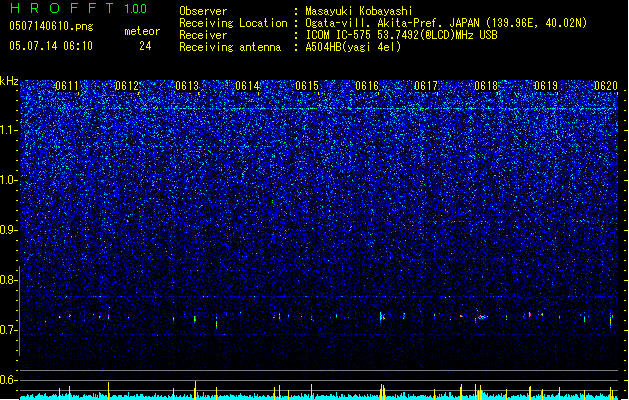Click the ICOM IC-575 53.7492 MHz USB text
The image size is (629, 400).
[402, 35]
